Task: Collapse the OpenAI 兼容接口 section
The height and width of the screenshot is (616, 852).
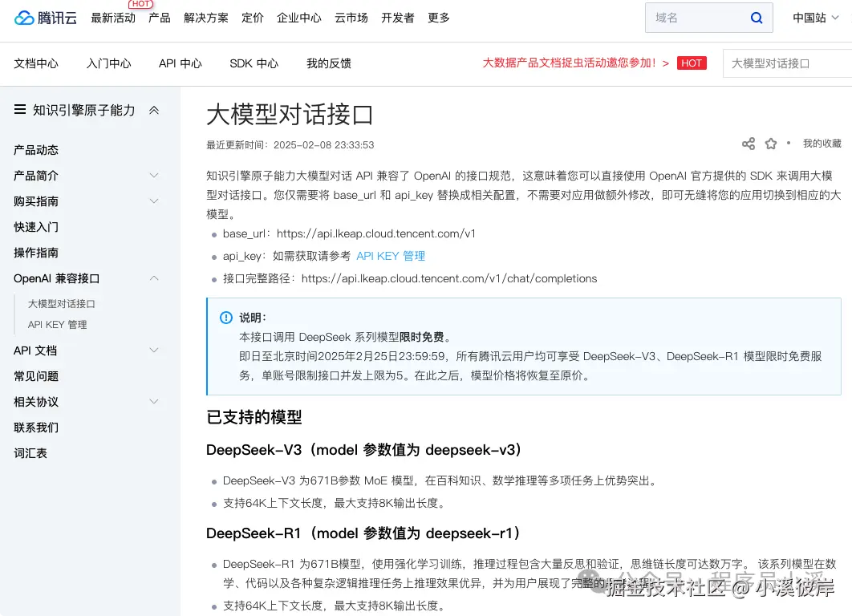Action: 153,278
